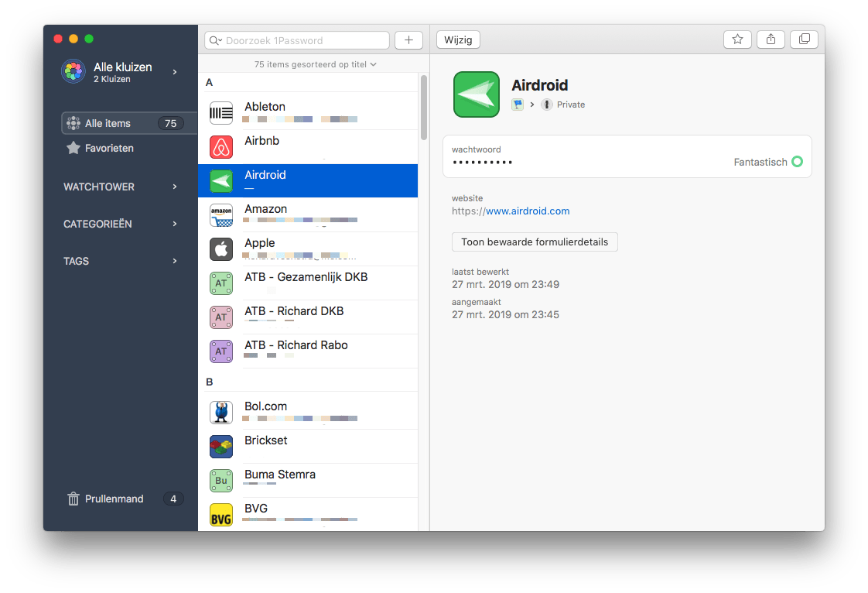This screenshot has width=868, height=593.
Task: Click the Buma Stemra icon
Action: (221, 481)
